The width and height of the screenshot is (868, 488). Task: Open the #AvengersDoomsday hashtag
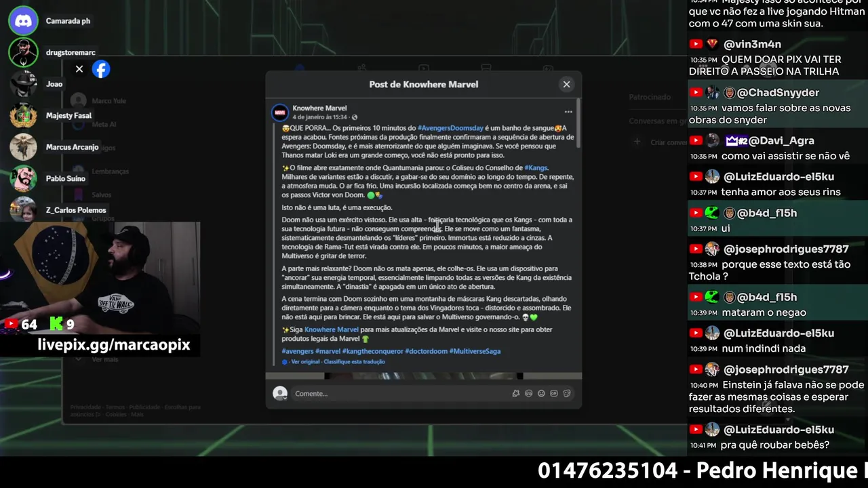[450, 128]
